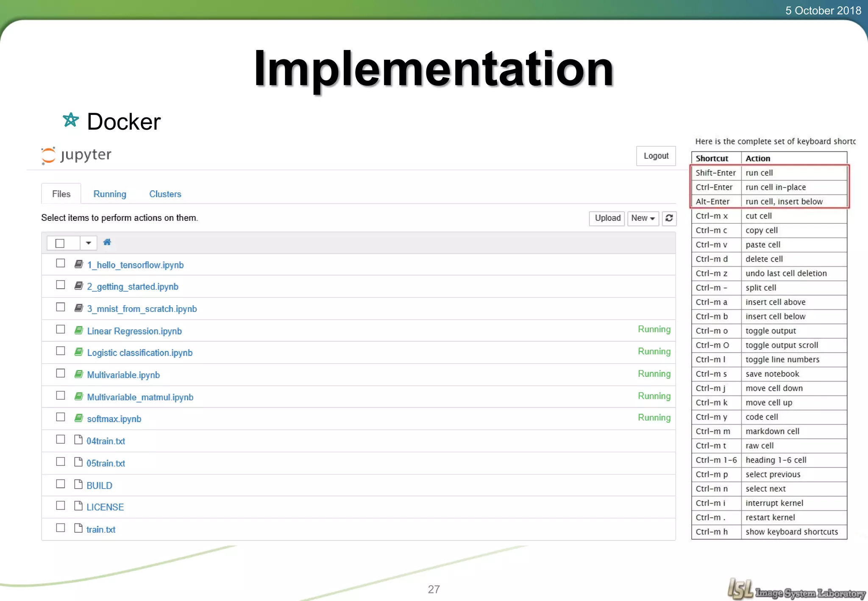Click file icon beside LICENSE
Screen dimensions: 868x601
tap(78, 506)
